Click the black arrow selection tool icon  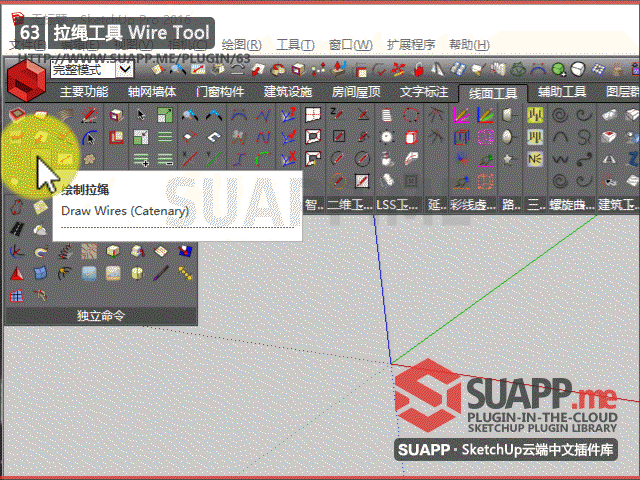coord(141,115)
